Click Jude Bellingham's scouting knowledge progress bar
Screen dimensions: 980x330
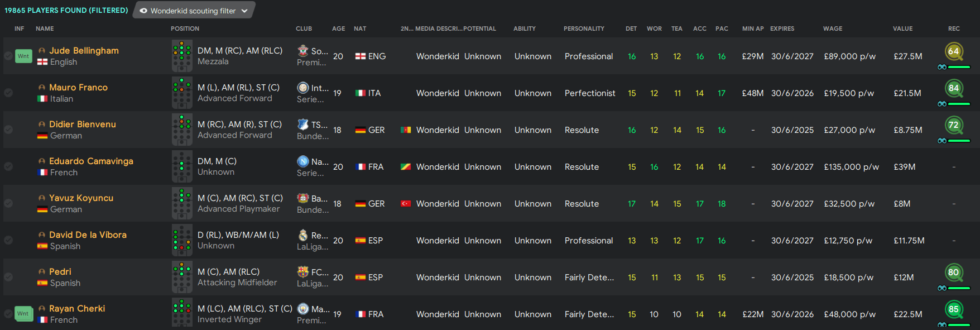coord(959,67)
